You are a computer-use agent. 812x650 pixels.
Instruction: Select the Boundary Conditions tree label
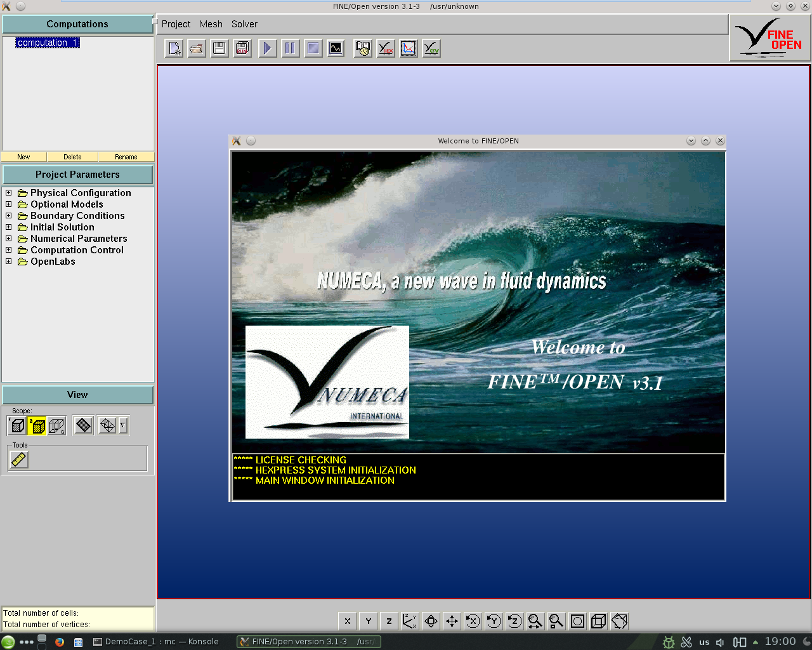click(x=77, y=216)
